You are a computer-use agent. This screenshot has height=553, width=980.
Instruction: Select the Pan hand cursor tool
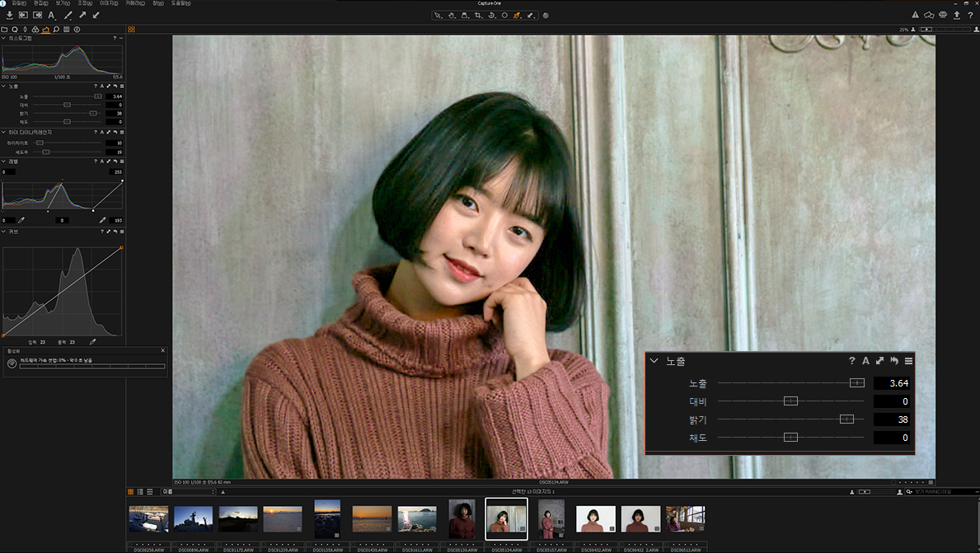coord(452,15)
